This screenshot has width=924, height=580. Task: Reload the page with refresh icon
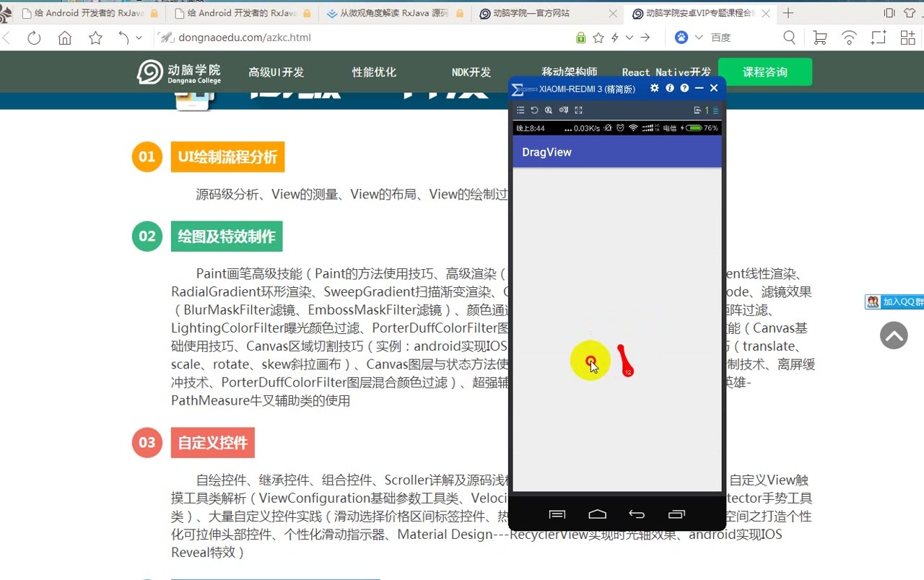(x=34, y=38)
